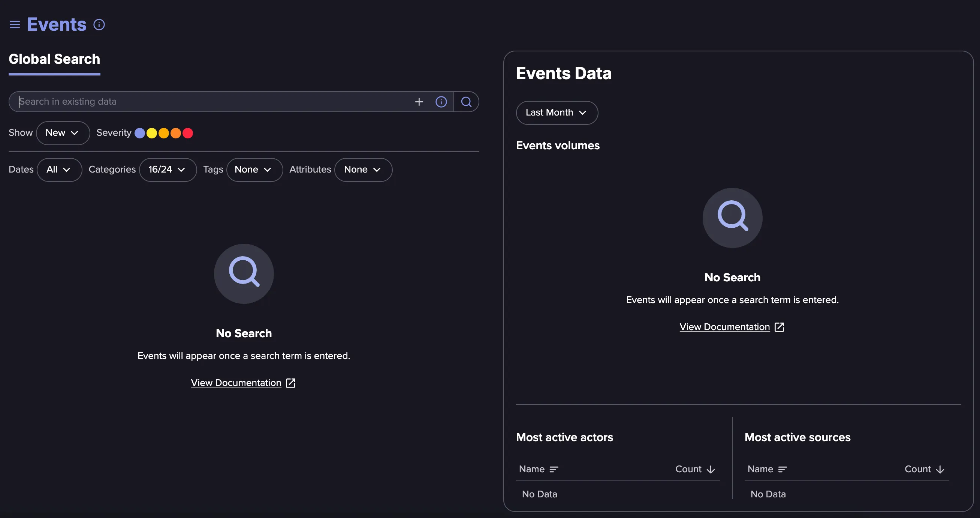980x518 pixels.
Task: Select the Global Search tab
Action: coord(54,59)
